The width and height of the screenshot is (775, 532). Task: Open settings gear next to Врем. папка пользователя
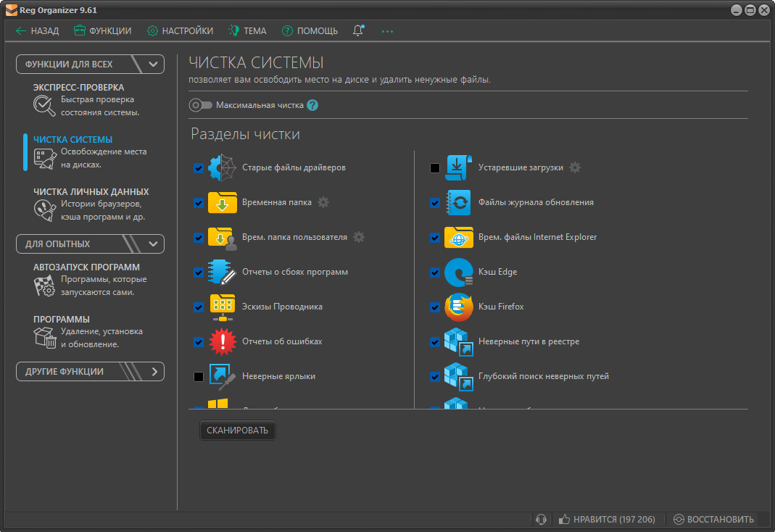click(360, 237)
